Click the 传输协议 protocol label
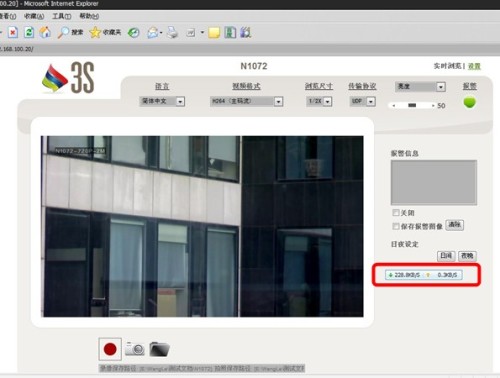500x378 pixels. [x=362, y=86]
